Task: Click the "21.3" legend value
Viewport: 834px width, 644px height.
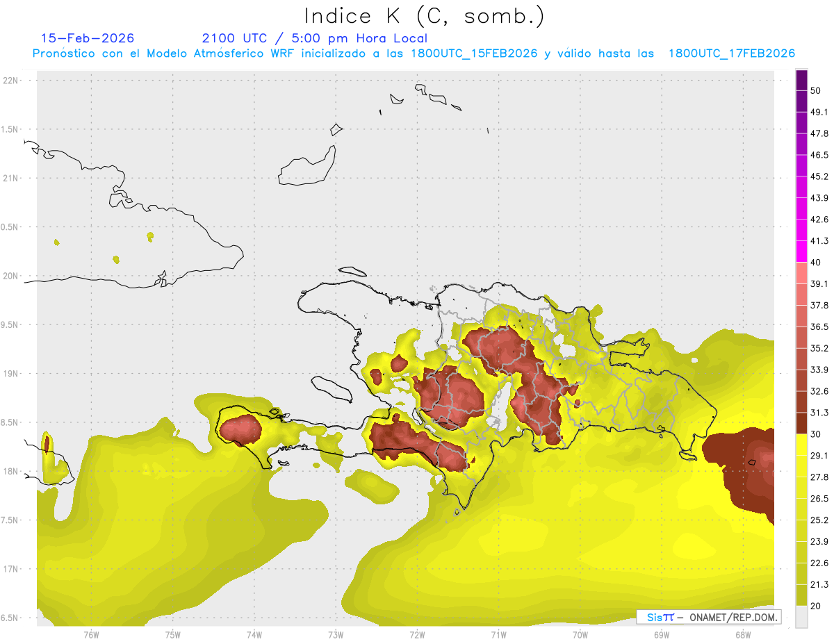Action: click(x=819, y=585)
